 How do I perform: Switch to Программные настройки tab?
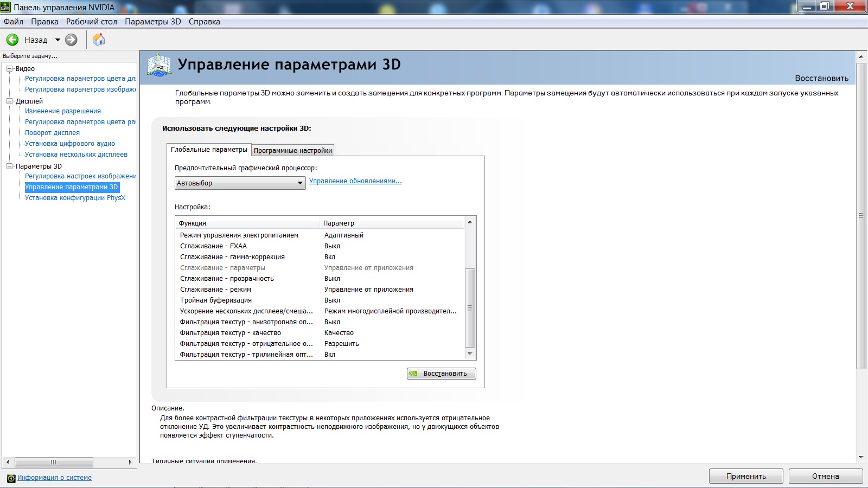pyautogui.click(x=293, y=151)
